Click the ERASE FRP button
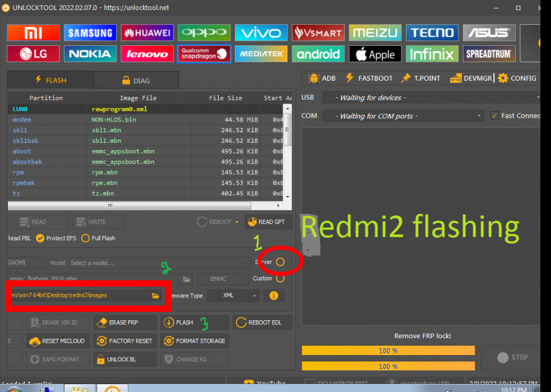551x392 pixels. pyautogui.click(x=125, y=323)
